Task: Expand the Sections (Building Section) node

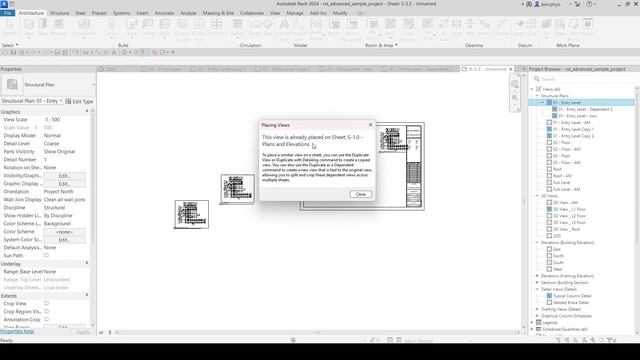Action: tap(537, 282)
